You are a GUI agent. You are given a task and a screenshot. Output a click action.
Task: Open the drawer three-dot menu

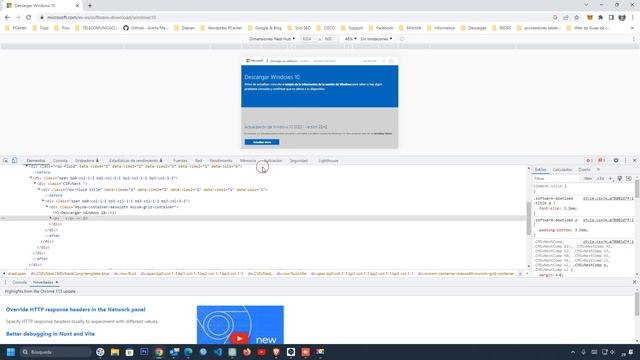click(5, 282)
